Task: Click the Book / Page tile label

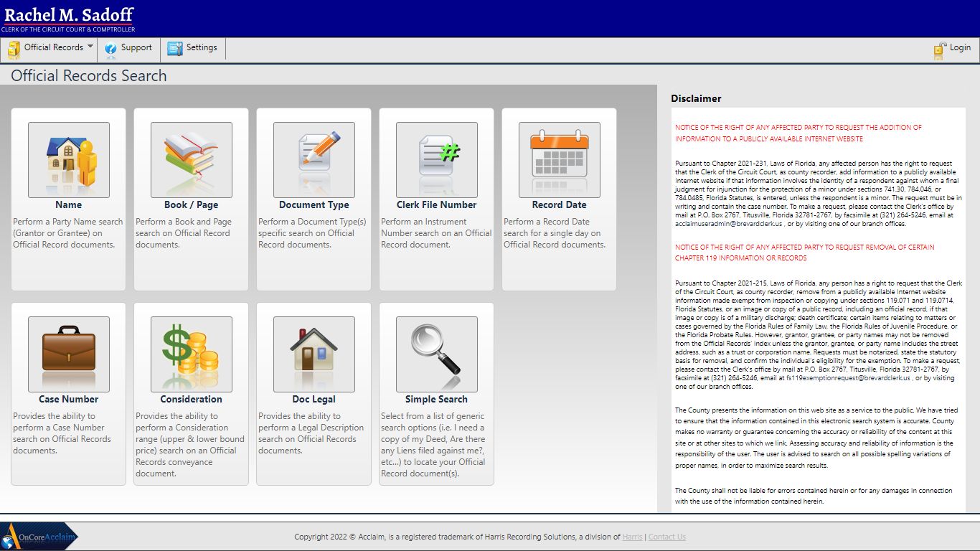Action: click(x=192, y=204)
